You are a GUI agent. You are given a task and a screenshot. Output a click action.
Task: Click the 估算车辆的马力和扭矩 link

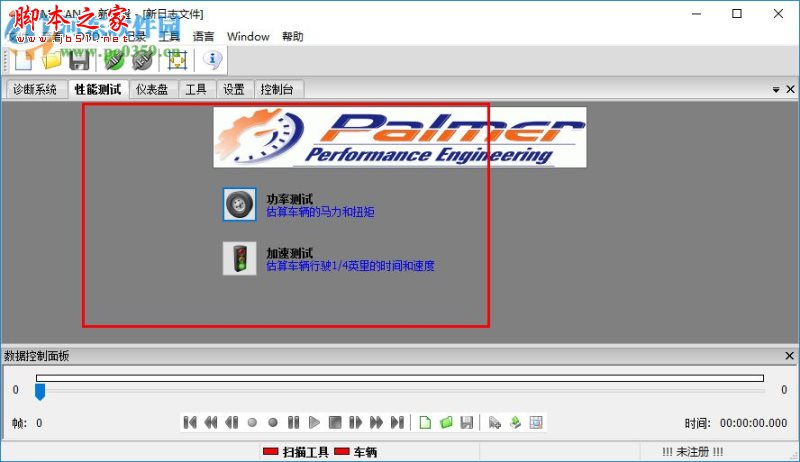(x=320, y=212)
